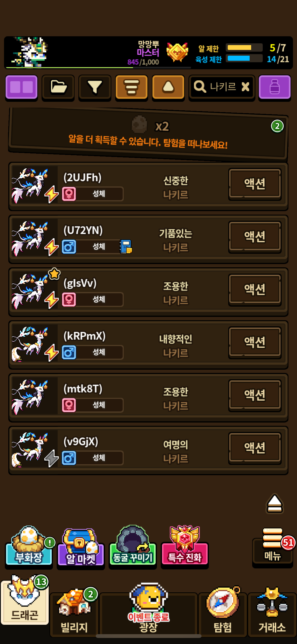Tap the 액션 button for dragon v9GjX
This screenshot has width=297, height=644.
coord(255,448)
